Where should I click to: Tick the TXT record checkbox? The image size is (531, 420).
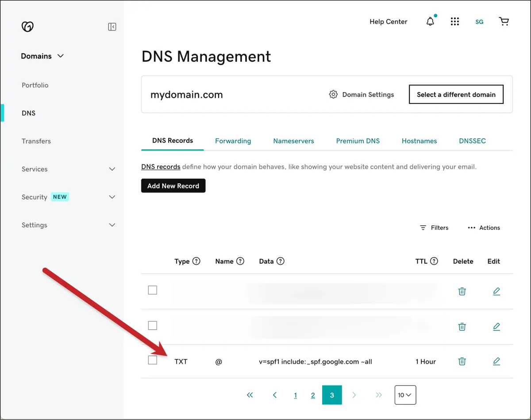coord(153,360)
